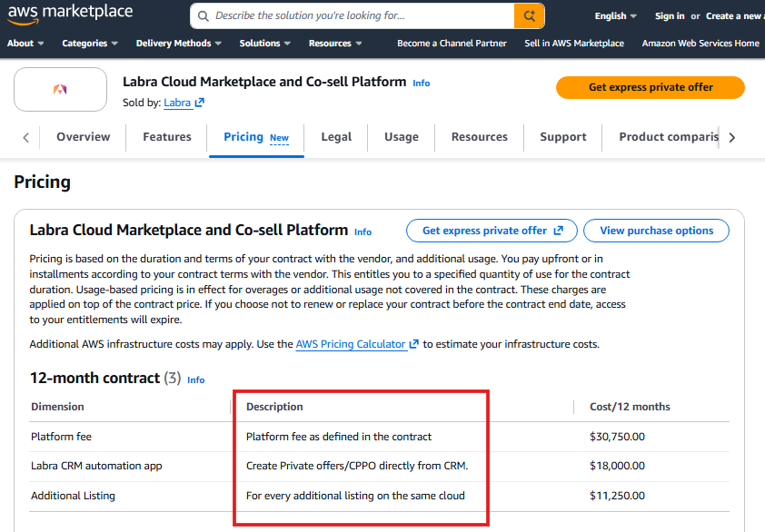Open Amazon Web Services Home link
This screenshot has width=765, height=532.
coord(700,44)
